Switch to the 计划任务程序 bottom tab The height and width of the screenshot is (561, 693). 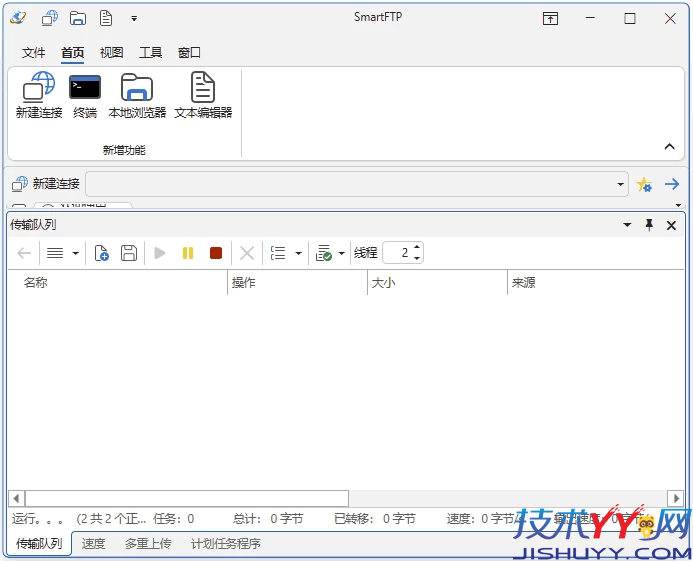pyautogui.click(x=225, y=543)
